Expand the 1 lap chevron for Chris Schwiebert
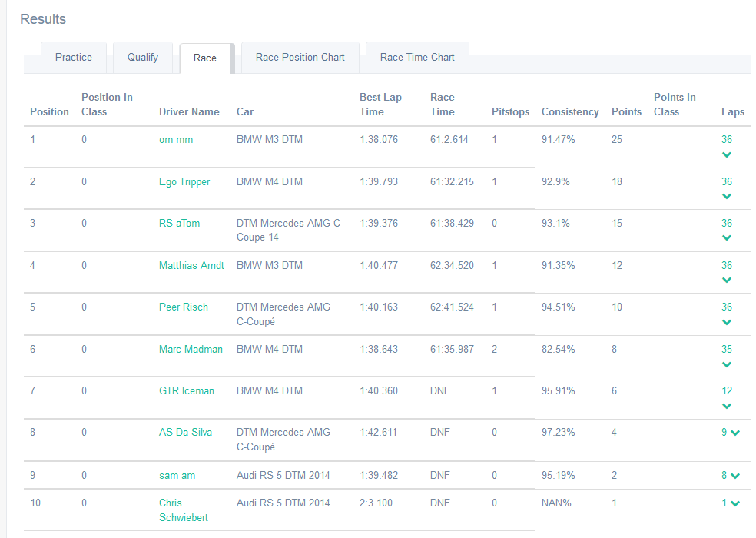The image size is (756, 538). tap(735, 503)
